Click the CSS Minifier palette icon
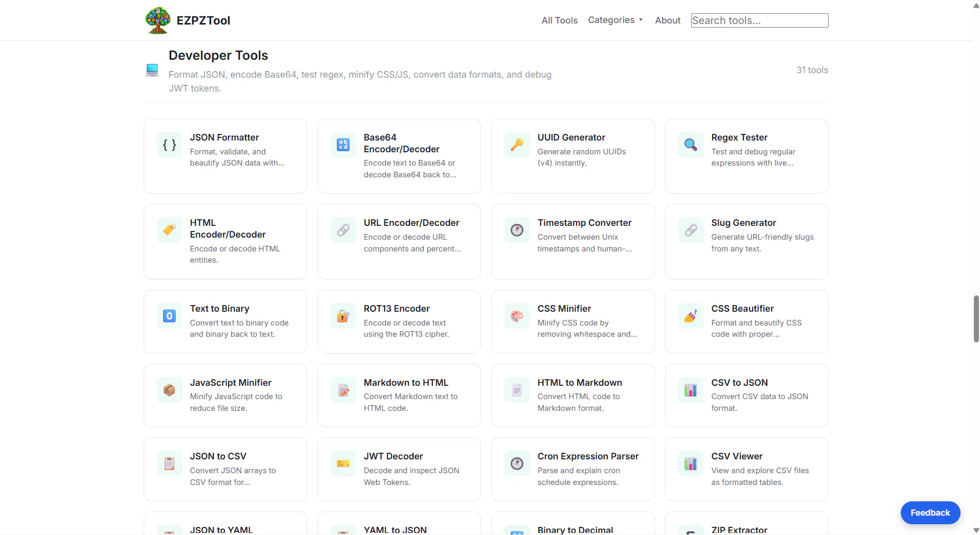The width and height of the screenshot is (980, 535). tap(517, 316)
